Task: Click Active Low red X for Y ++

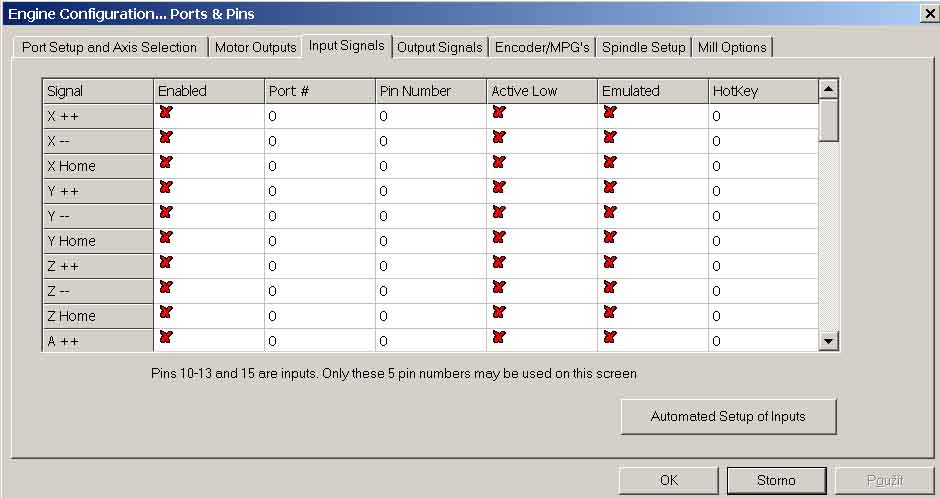Action: tap(499, 188)
